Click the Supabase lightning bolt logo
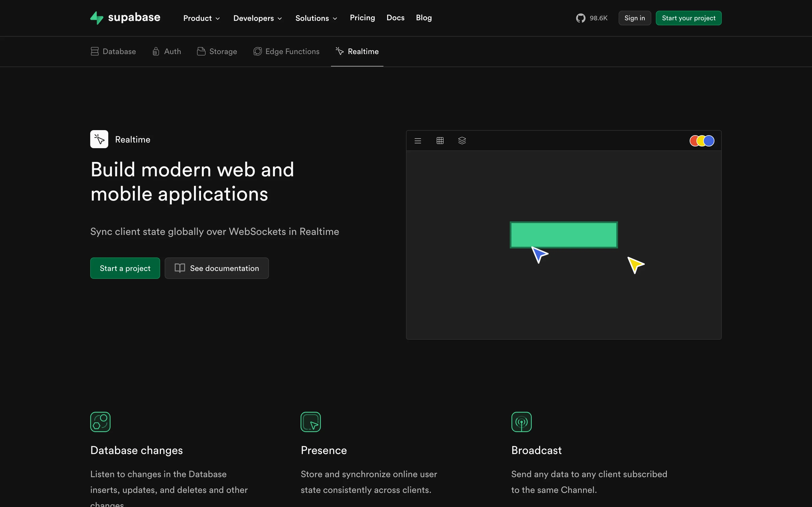 point(97,18)
